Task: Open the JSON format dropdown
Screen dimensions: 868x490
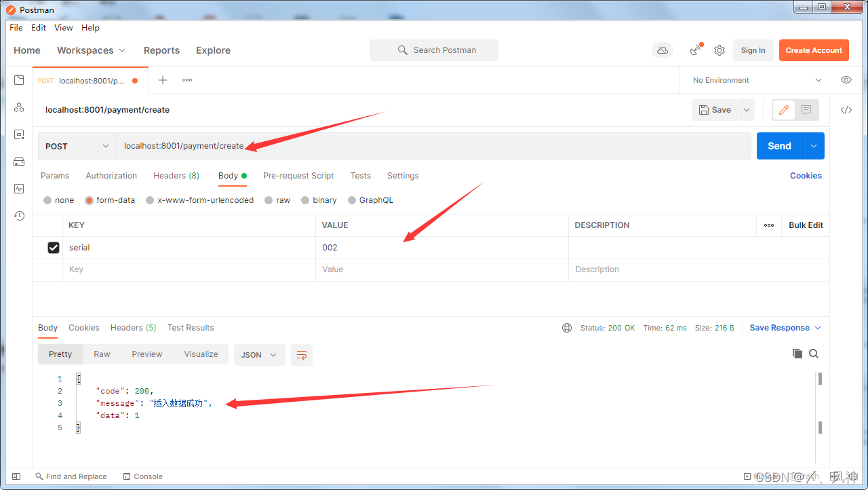Action: pyautogui.click(x=260, y=355)
